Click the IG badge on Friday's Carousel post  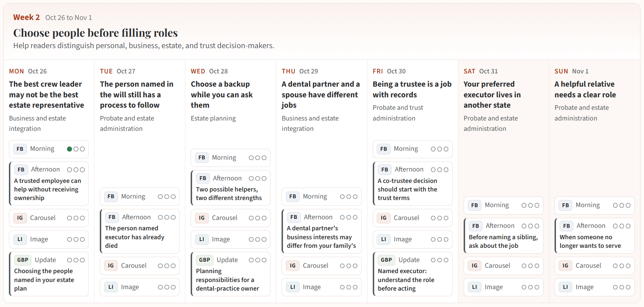[383, 218]
